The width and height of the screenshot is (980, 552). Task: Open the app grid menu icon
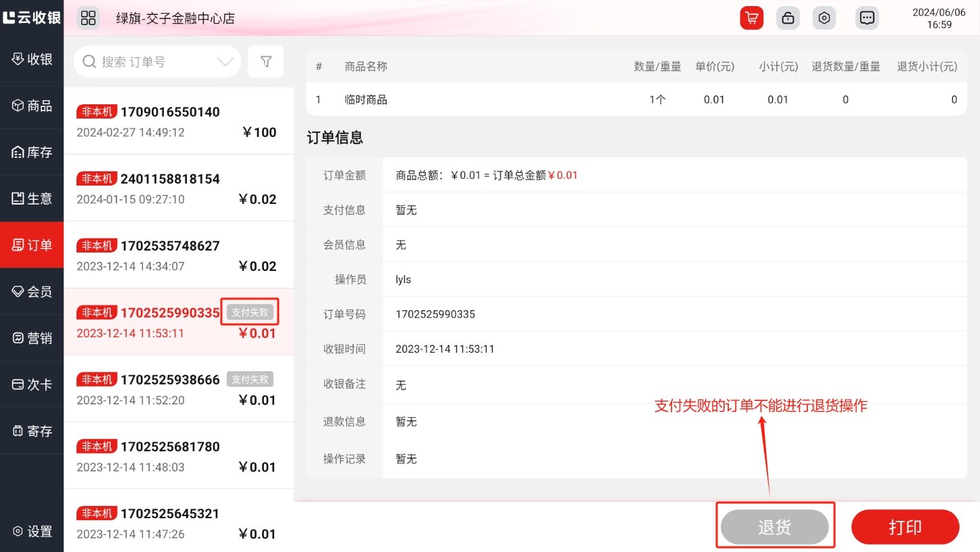[x=89, y=18]
